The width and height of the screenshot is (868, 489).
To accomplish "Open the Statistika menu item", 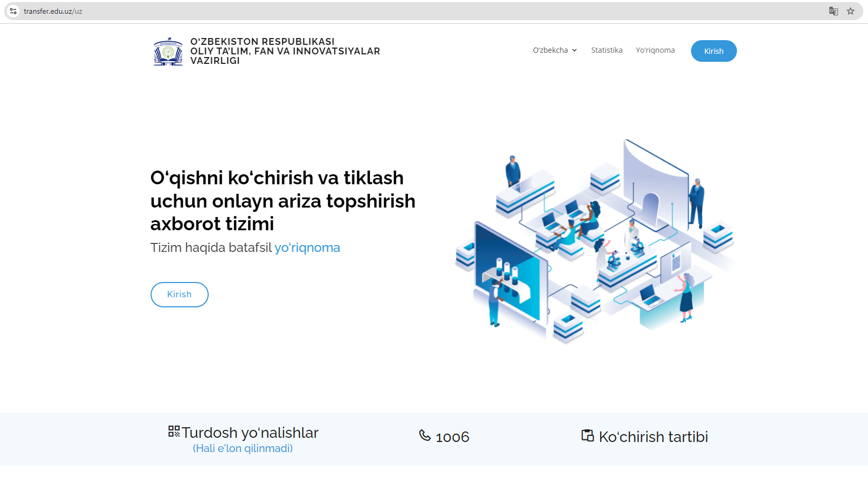I will [606, 50].
